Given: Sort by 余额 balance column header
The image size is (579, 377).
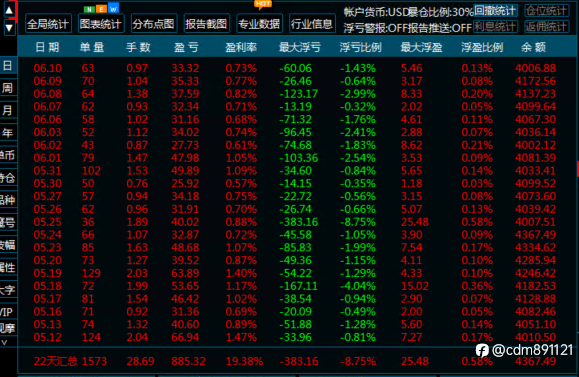Looking at the screenshot, I should [x=534, y=47].
